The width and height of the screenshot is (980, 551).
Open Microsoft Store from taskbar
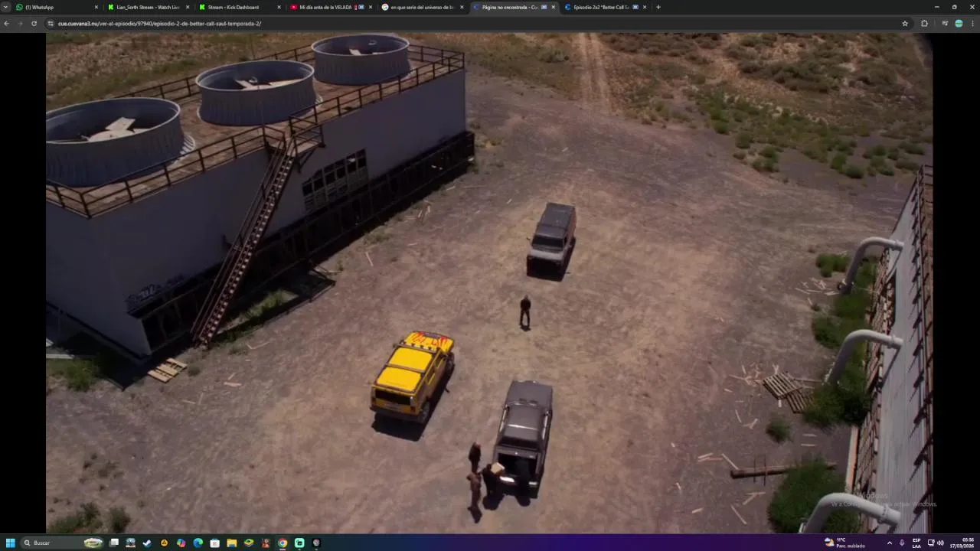[x=214, y=543]
